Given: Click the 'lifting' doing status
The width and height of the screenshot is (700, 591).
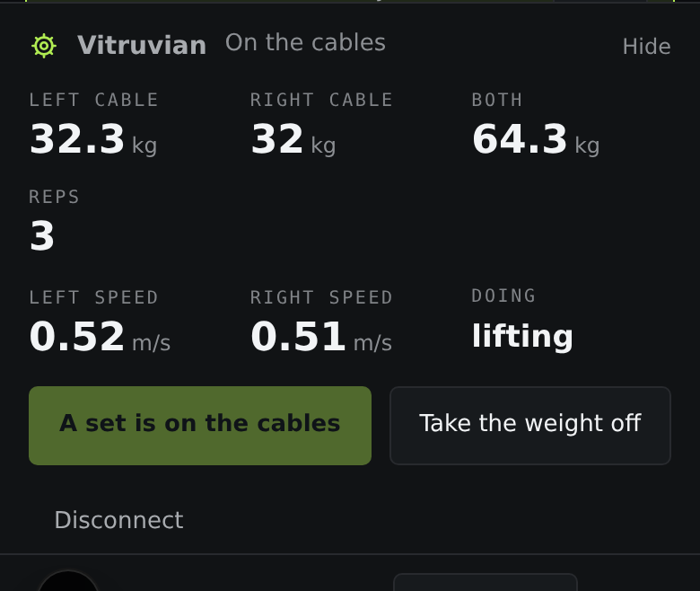Looking at the screenshot, I should (x=522, y=337).
